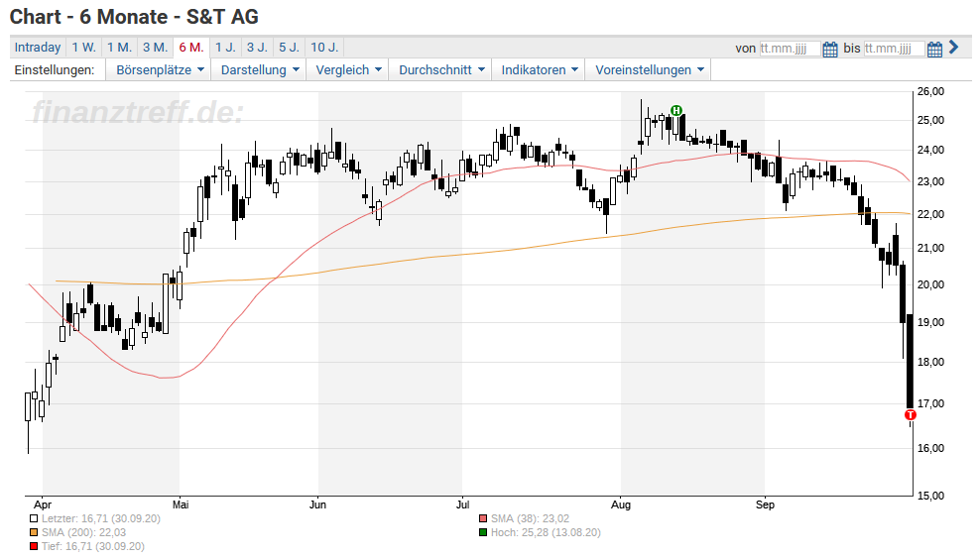The image size is (979, 560).
Task: Click the 'Aug' x-axis label
Action: 621,504
